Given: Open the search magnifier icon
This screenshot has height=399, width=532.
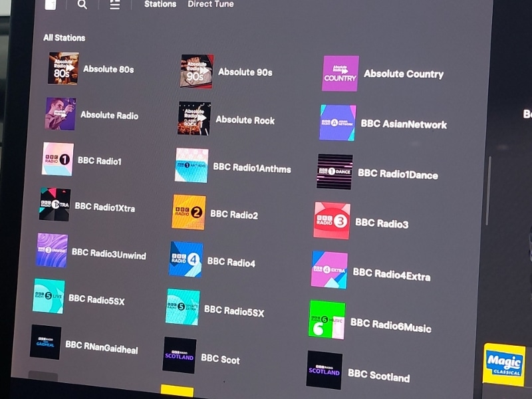Looking at the screenshot, I should [82, 5].
